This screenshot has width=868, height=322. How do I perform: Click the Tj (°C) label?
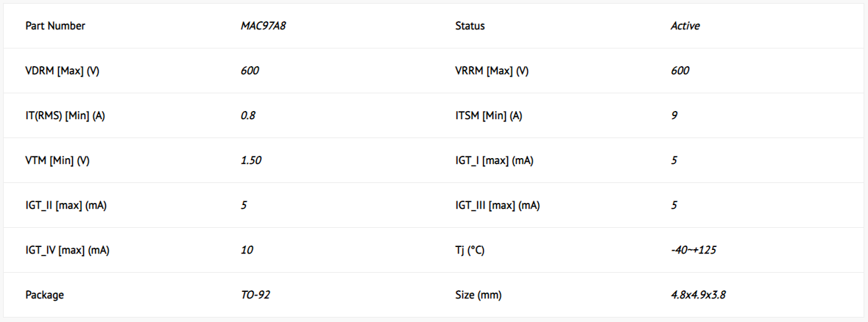coord(470,250)
